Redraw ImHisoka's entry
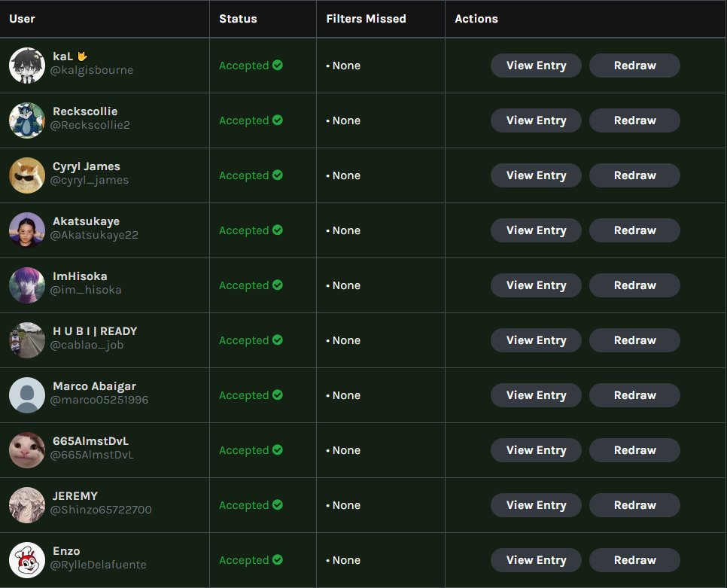Screen dimensions: 727x588 click(x=634, y=285)
